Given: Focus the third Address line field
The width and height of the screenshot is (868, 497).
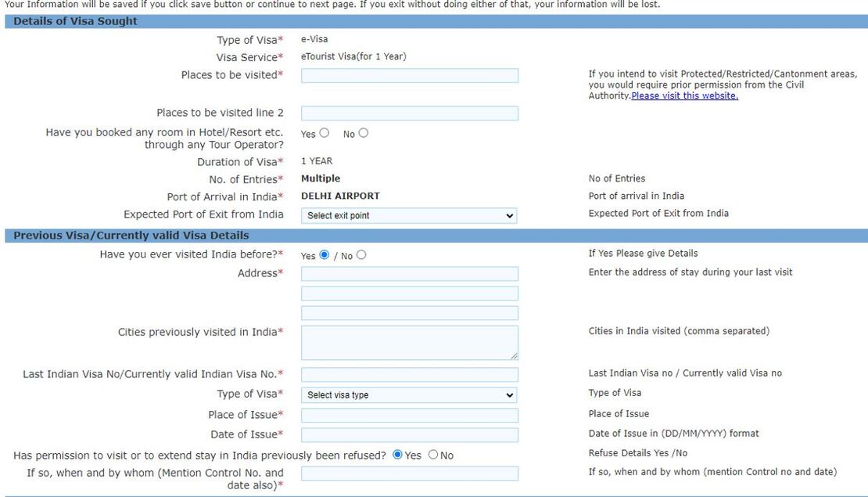Looking at the screenshot, I should pos(409,313).
